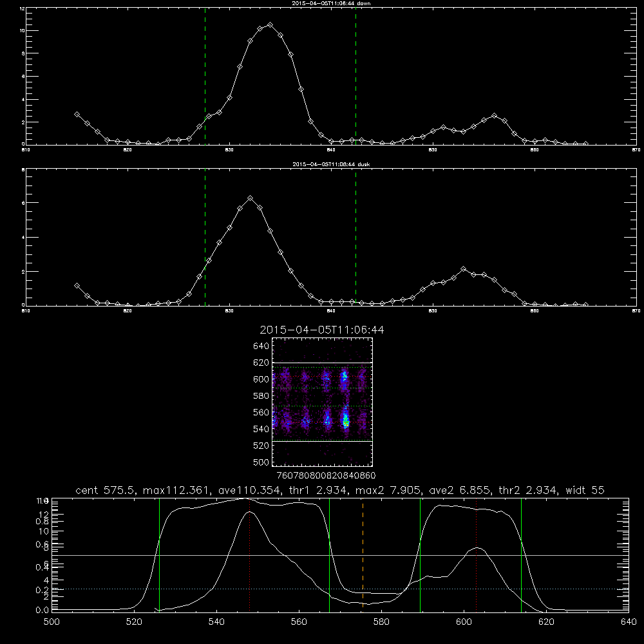Click the red dotted line near 548 in bottom plot
This screenshot has width=644, height=644.
[250, 554]
